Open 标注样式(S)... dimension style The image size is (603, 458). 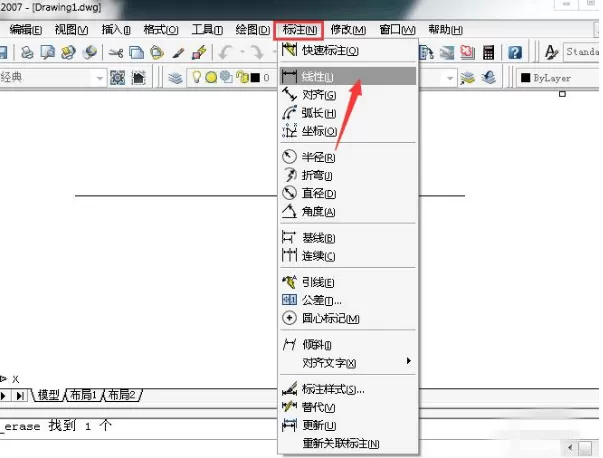[x=348, y=389]
